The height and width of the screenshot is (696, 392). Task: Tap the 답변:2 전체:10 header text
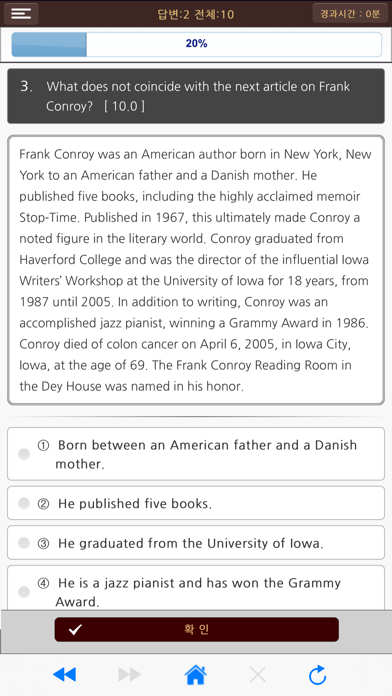[196, 14]
